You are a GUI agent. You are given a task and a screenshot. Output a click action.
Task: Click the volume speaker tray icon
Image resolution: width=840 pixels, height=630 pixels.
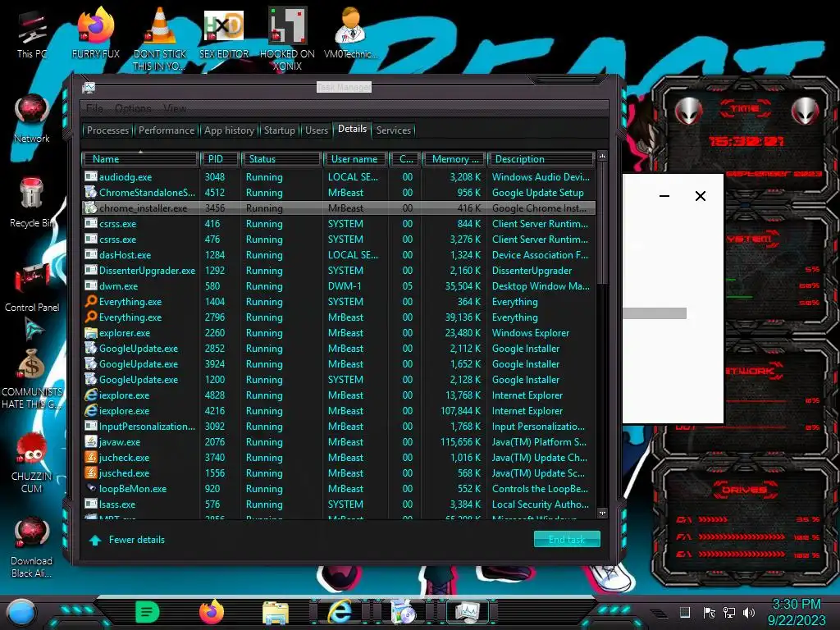[749, 612]
